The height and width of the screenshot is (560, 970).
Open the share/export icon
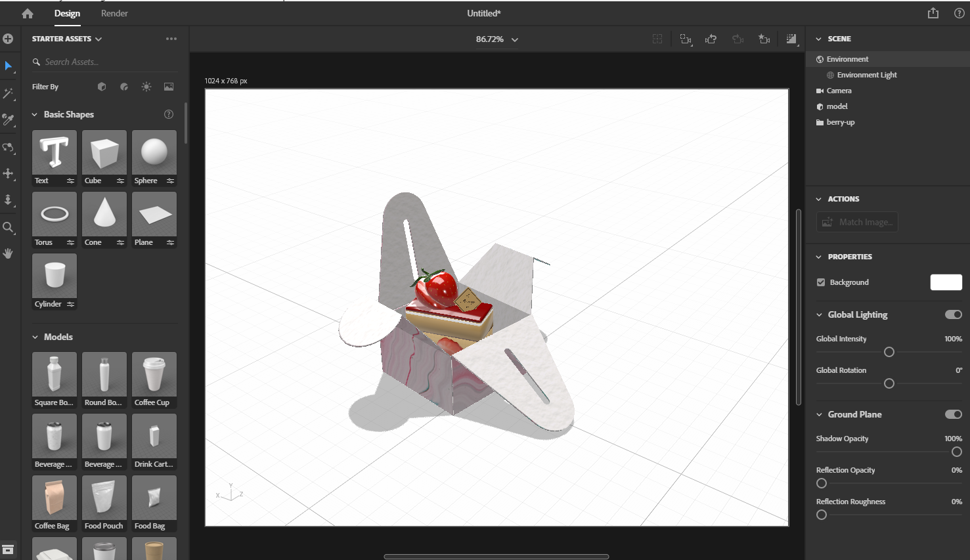coord(933,13)
